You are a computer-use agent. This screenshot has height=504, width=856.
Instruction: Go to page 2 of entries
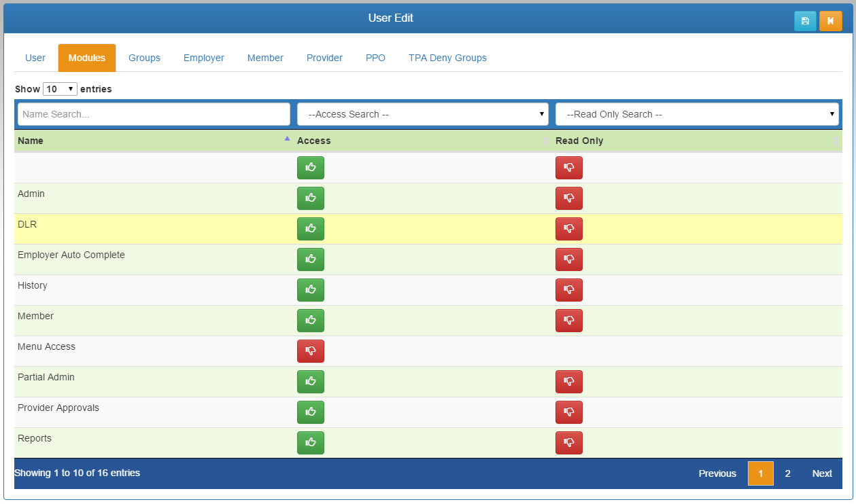tap(787, 473)
